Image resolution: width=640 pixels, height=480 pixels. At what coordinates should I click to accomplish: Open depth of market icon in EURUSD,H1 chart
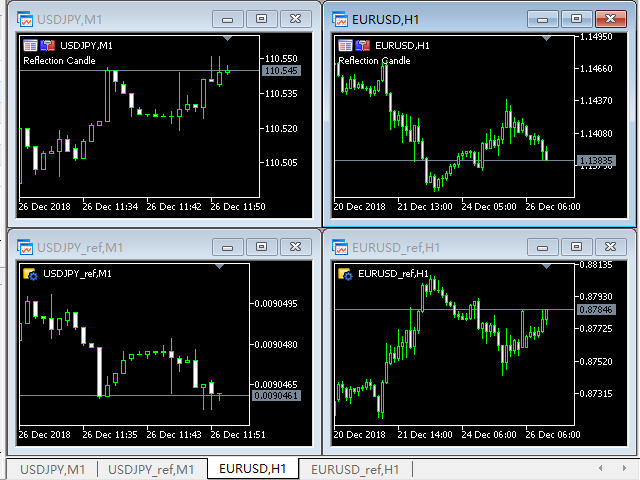pyautogui.click(x=363, y=45)
